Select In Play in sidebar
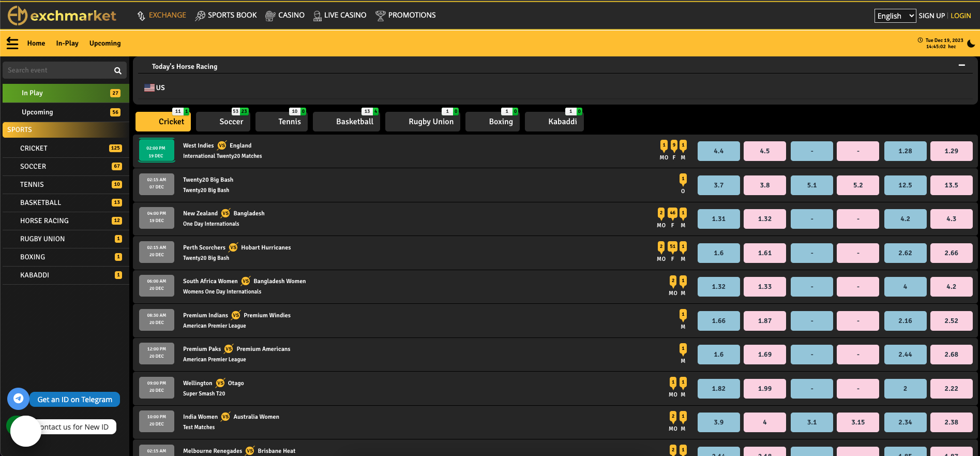 (x=65, y=93)
